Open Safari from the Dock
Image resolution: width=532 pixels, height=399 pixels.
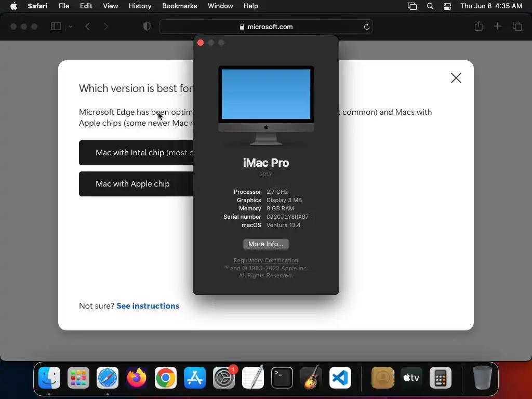(x=108, y=378)
